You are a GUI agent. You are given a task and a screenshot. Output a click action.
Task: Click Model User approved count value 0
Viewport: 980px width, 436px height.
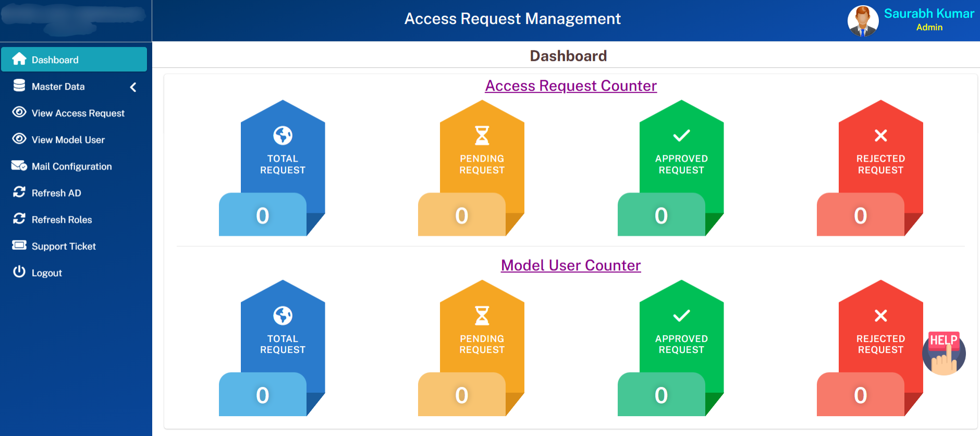pyautogui.click(x=661, y=395)
